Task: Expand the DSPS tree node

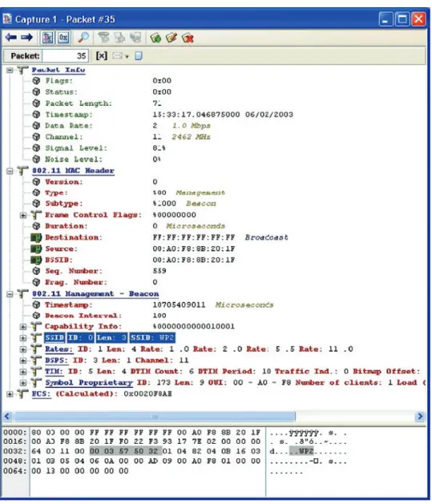Action: [x=22, y=361]
